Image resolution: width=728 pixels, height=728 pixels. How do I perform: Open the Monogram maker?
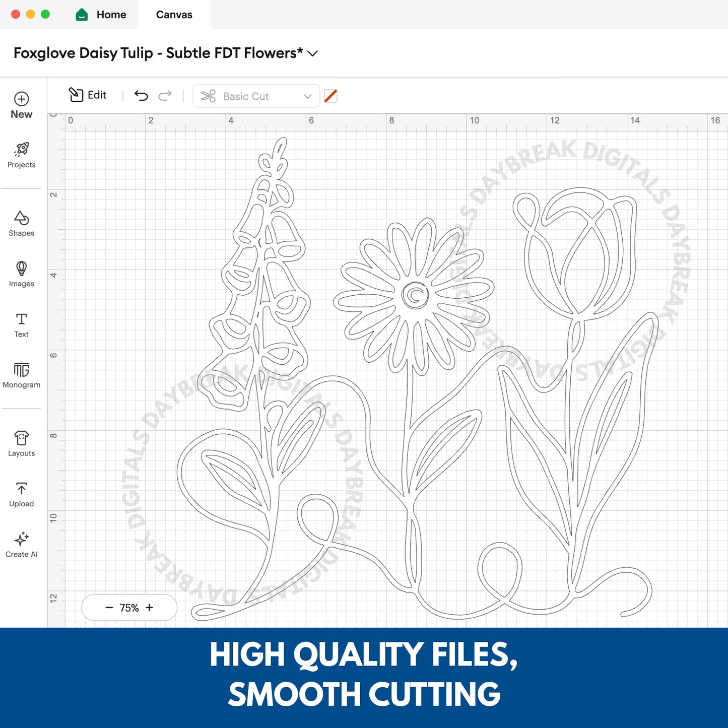21,374
